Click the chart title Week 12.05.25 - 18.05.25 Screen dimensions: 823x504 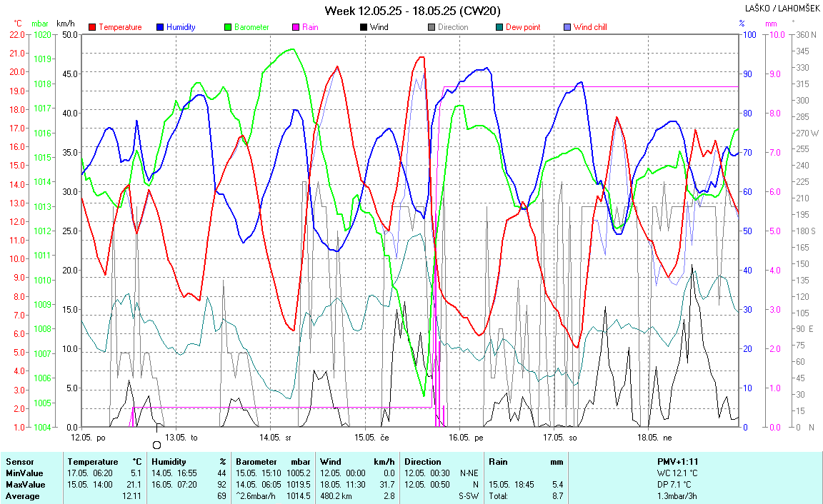(412, 10)
